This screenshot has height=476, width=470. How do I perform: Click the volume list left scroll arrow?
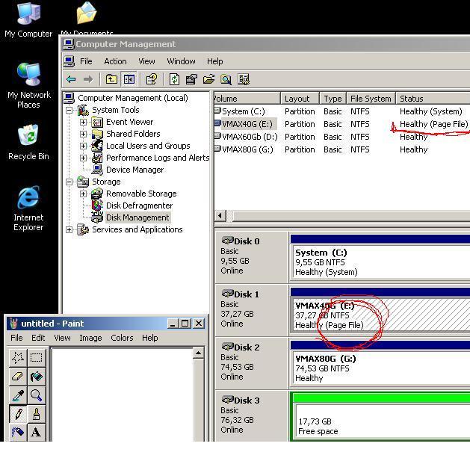pos(220,216)
